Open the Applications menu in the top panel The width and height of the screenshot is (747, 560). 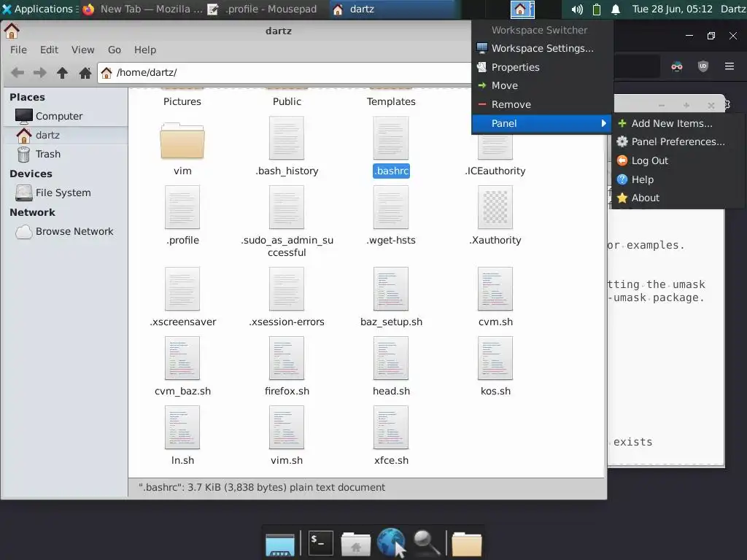[39, 9]
